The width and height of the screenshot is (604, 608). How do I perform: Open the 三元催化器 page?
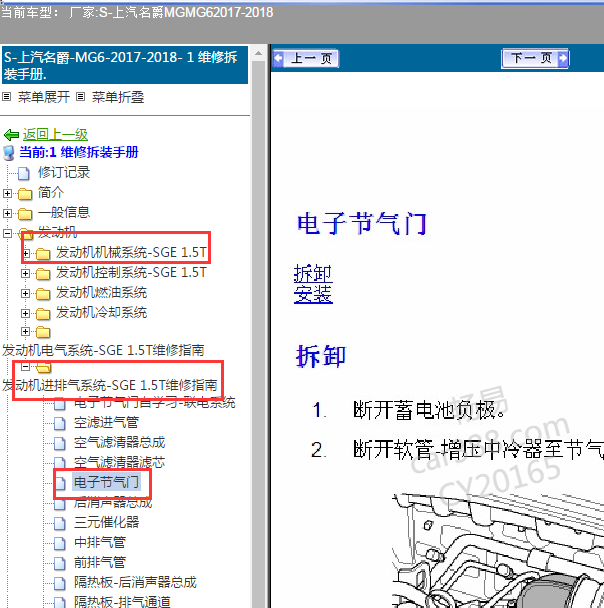click(x=106, y=522)
